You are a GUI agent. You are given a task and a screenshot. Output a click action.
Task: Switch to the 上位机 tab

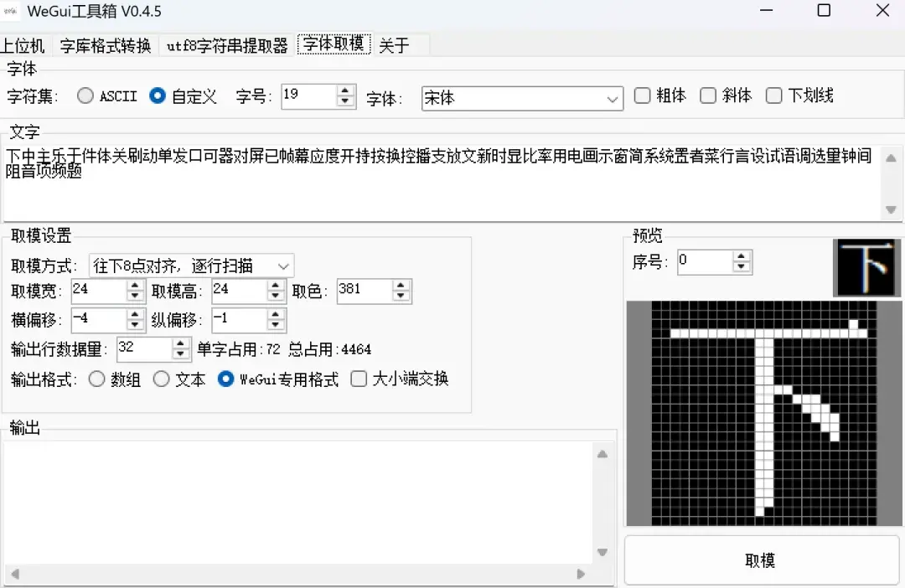point(24,46)
